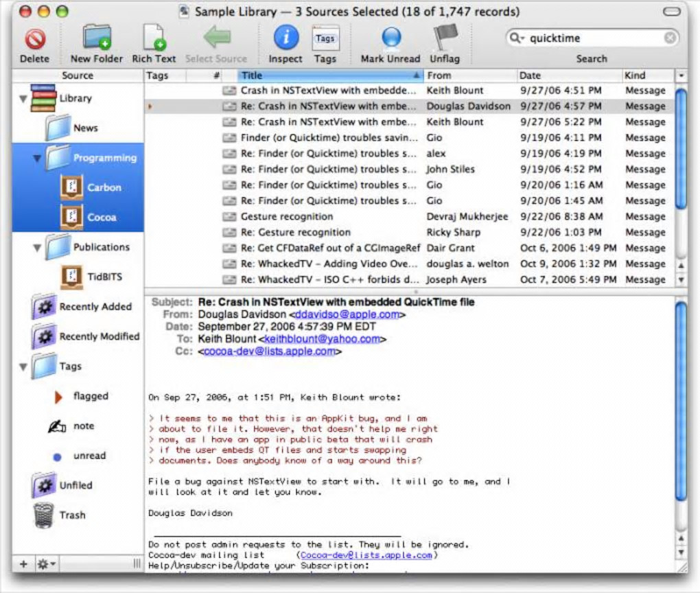Toggle the toolbar with the pill button
Image resolution: width=700 pixels, height=593 pixels.
coord(671,12)
